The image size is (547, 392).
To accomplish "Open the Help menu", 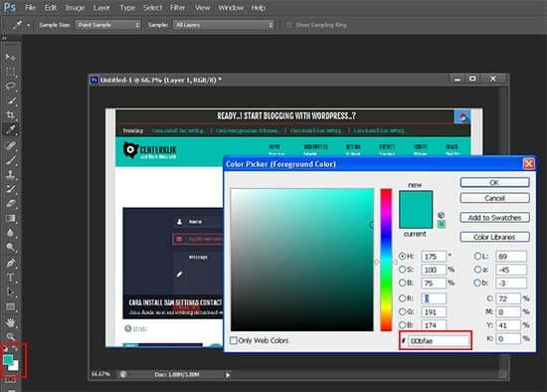I will point(259,8).
